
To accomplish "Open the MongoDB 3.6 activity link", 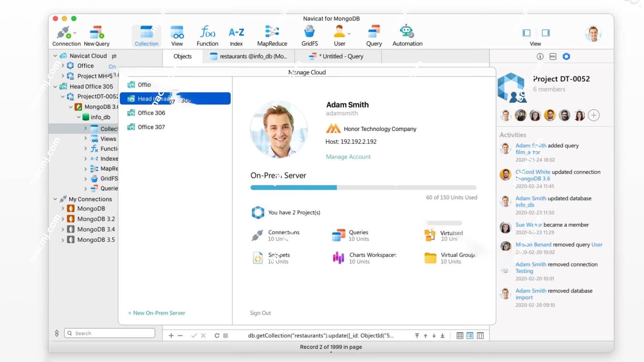I will tap(533, 179).
